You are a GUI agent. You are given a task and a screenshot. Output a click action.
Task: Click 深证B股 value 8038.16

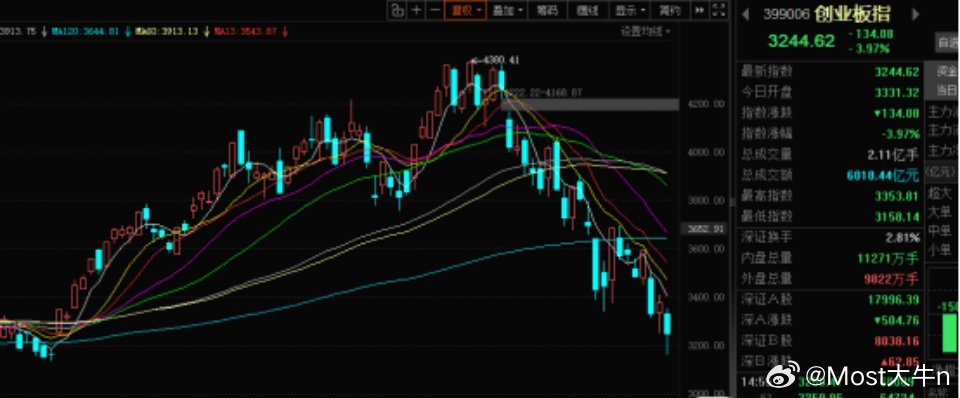(896, 341)
